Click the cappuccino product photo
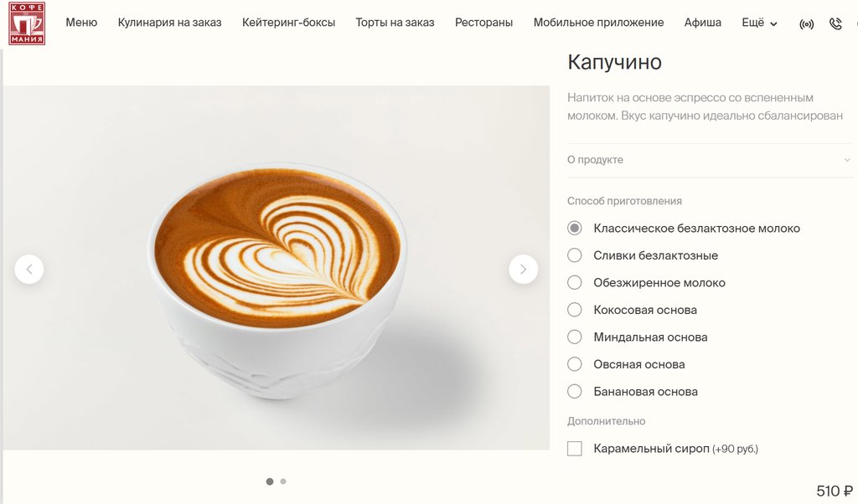Screen dimensions: 858x504 (277, 268)
